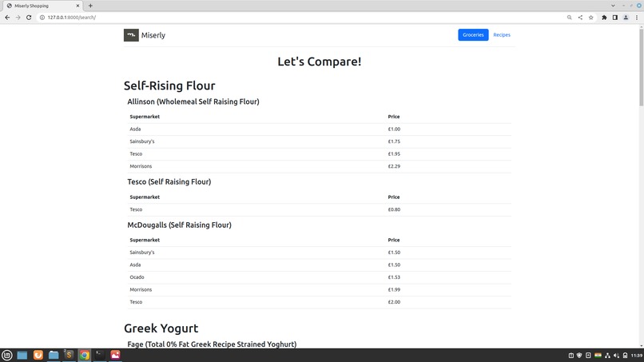Click the security shield tray icon

(579, 356)
